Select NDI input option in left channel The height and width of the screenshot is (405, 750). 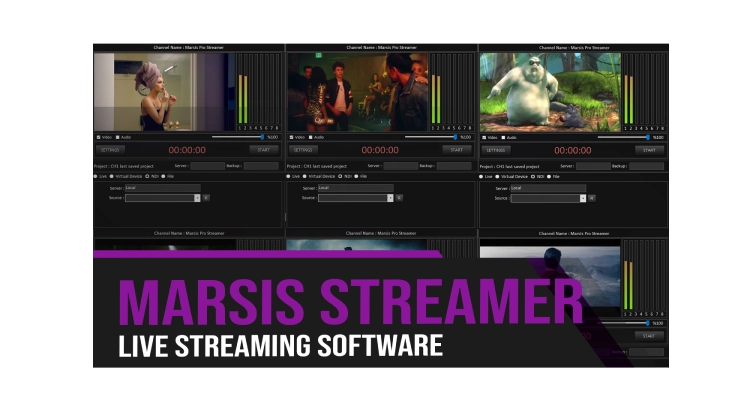146,176
